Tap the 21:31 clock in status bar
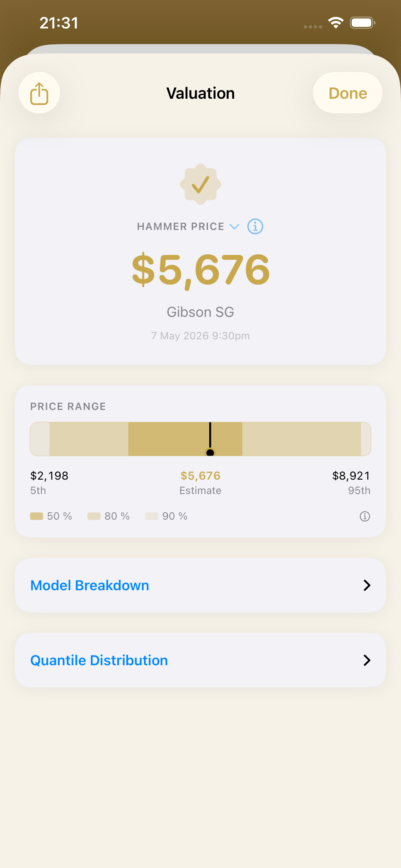This screenshot has width=401, height=868. pos(59,23)
